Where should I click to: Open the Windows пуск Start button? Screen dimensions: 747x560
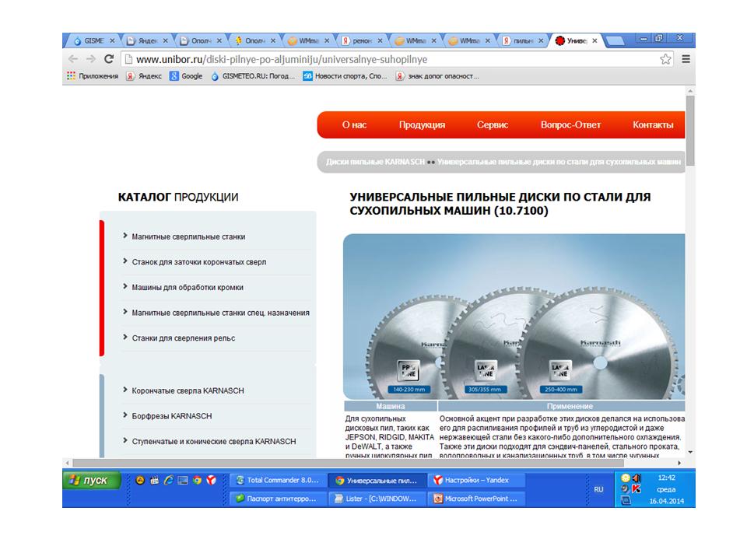[x=92, y=480]
